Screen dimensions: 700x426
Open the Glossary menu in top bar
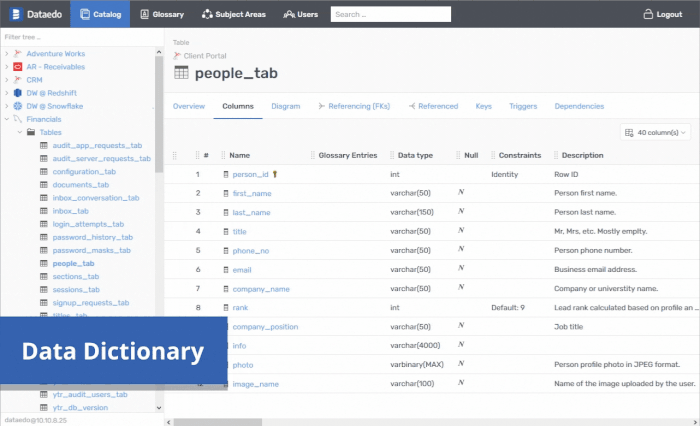[x=162, y=14]
